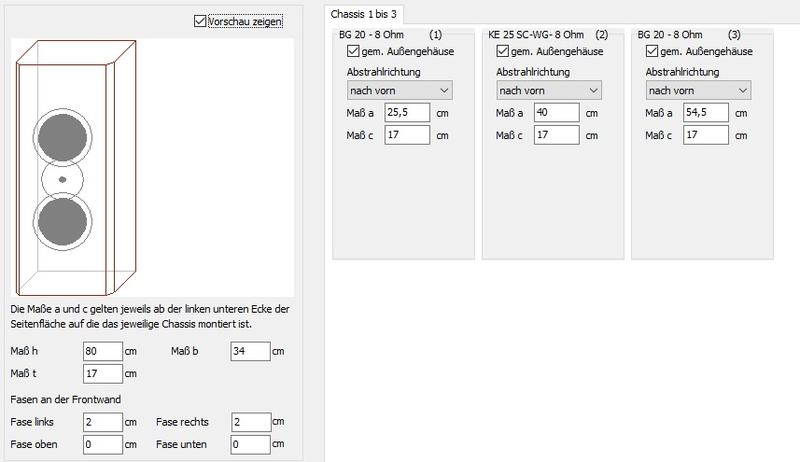
Task: Click Maß a field of chassis 3
Action: (x=707, y=113)
